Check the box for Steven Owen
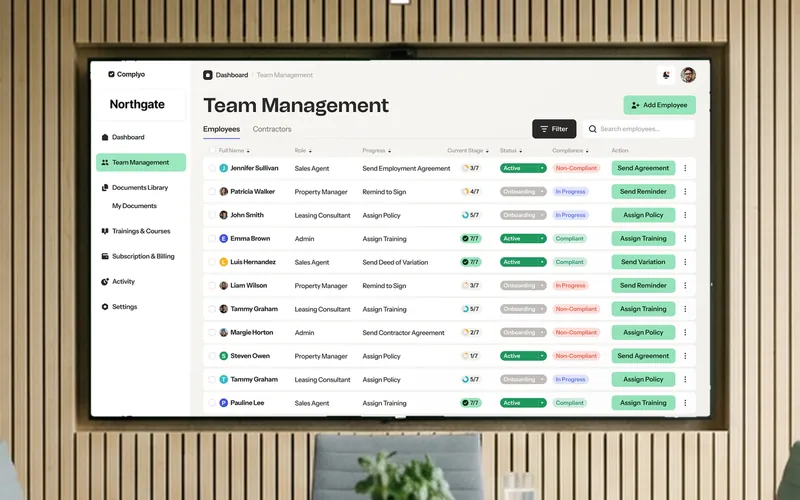 click(x=212, y=356)
